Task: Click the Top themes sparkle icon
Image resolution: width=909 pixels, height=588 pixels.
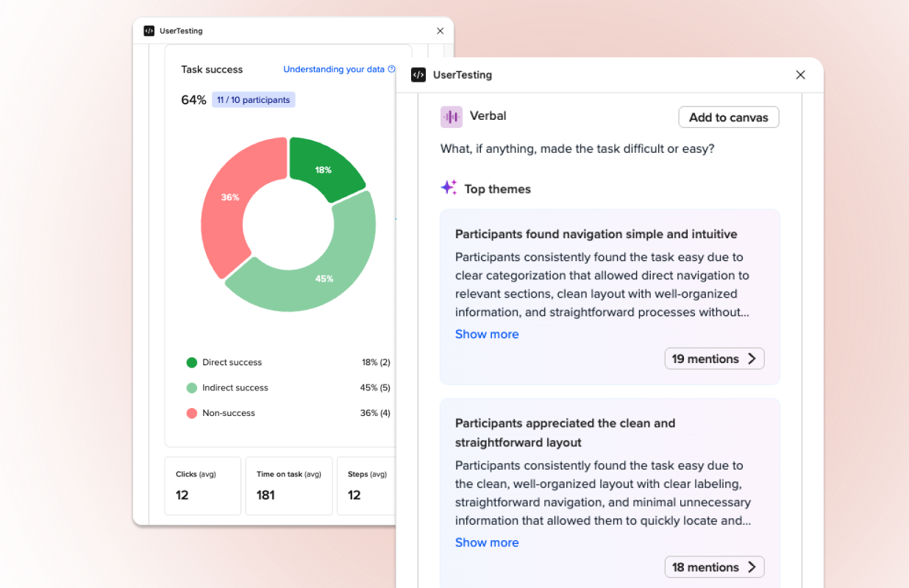Action: [x=449, y=187]
